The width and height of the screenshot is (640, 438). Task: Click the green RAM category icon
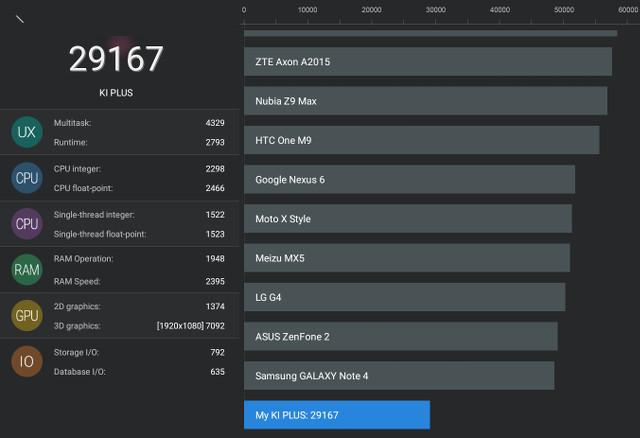tap(27, 270)
